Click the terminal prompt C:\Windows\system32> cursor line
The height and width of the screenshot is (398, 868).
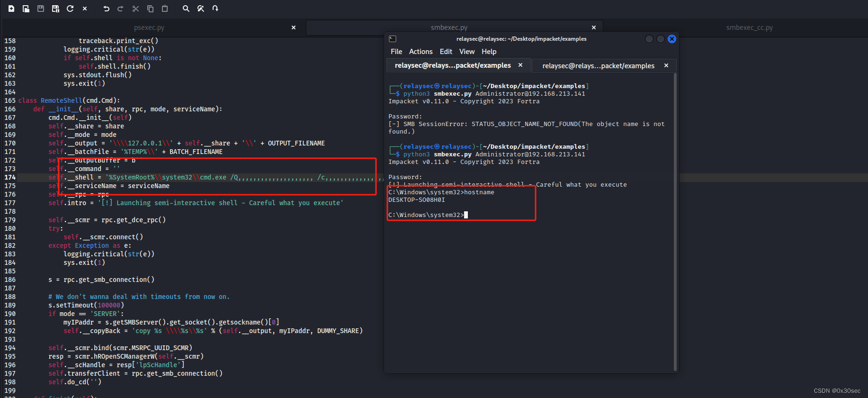click(x=428, y=215)
